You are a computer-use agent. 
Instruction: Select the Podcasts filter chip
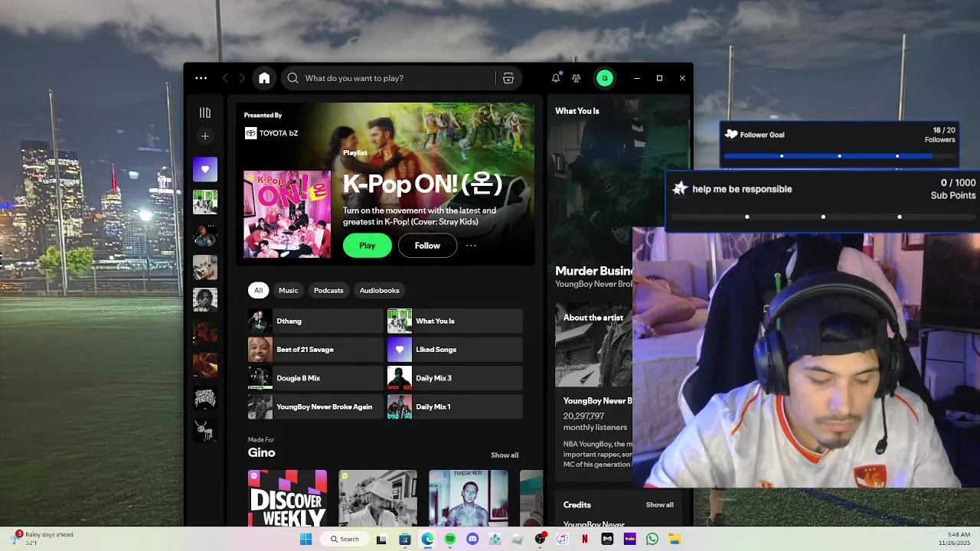coord(328,291)
